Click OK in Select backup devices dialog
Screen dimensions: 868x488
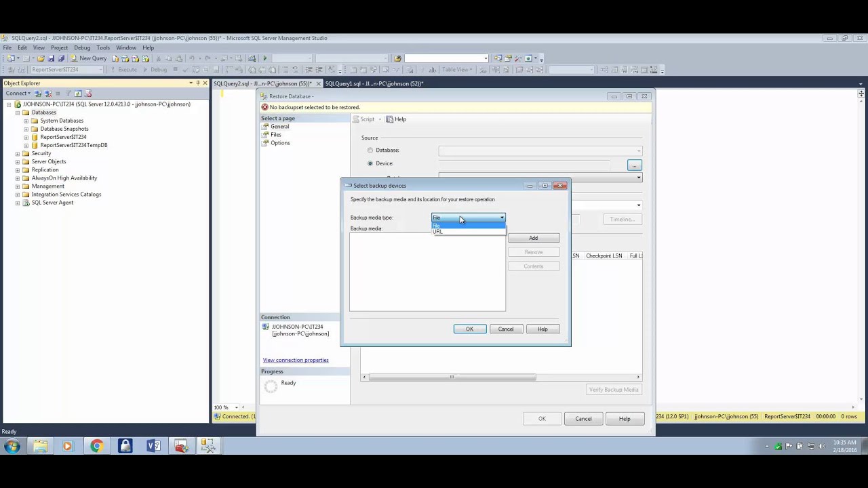click(469, 329)
